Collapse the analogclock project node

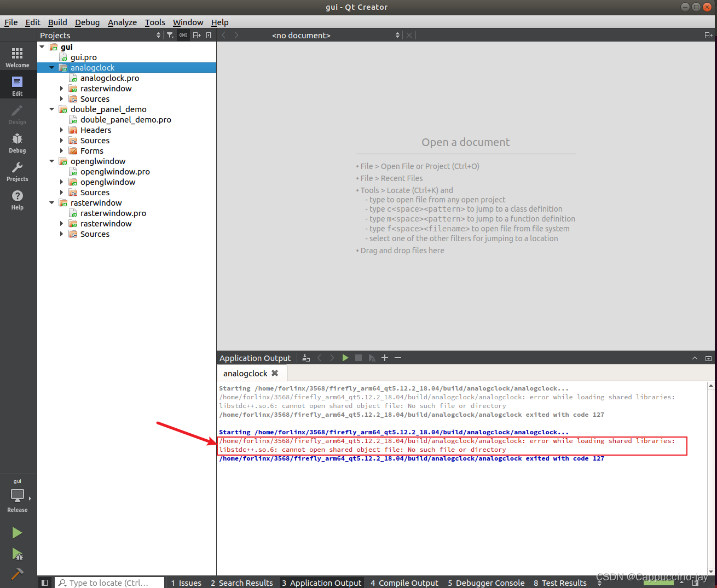tap(52, 68)
